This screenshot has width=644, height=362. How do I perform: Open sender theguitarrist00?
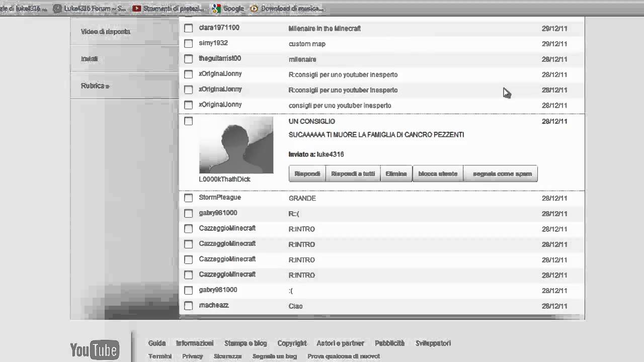(220, 58)
